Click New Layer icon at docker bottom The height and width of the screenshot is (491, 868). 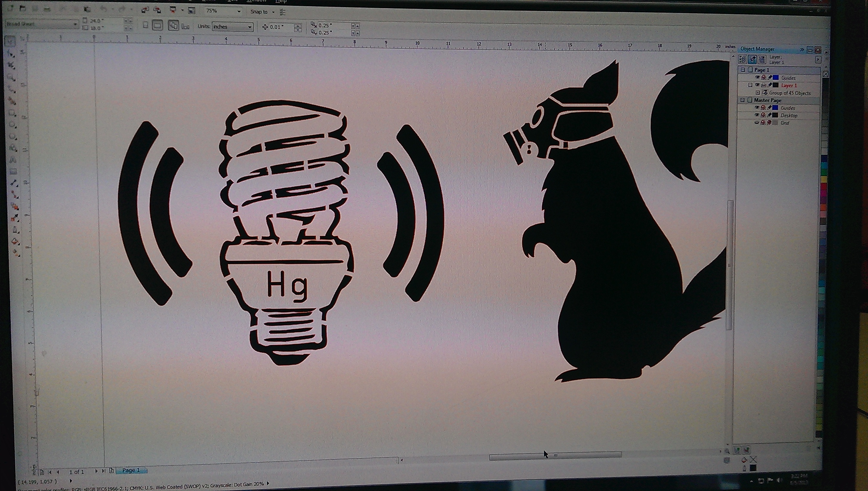pos(737,451)
